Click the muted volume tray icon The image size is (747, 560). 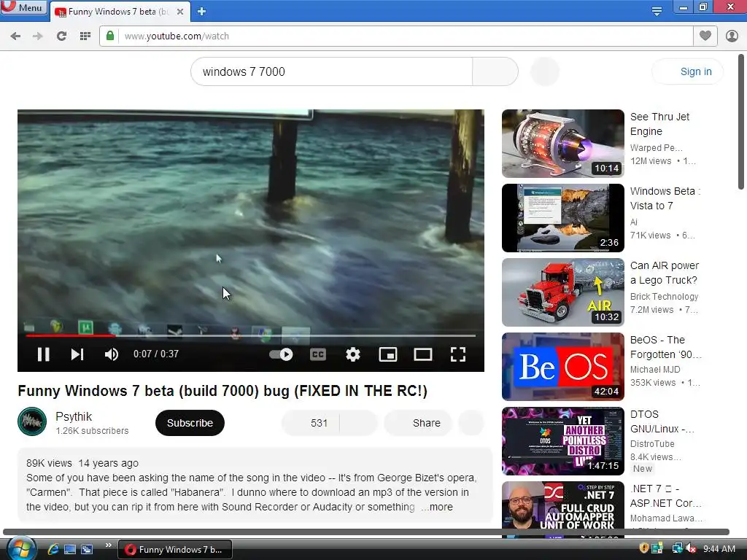(x=691, y=548)
